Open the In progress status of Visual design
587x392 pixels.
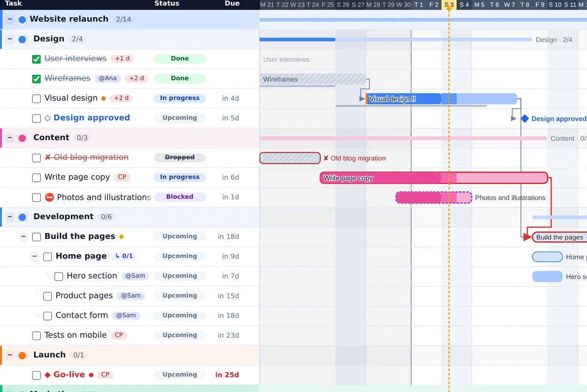coord(180,98)
